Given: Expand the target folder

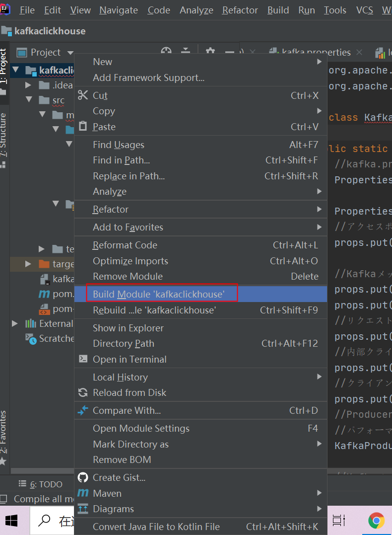Looking at the screenshot, I should [x=28, y=264].
